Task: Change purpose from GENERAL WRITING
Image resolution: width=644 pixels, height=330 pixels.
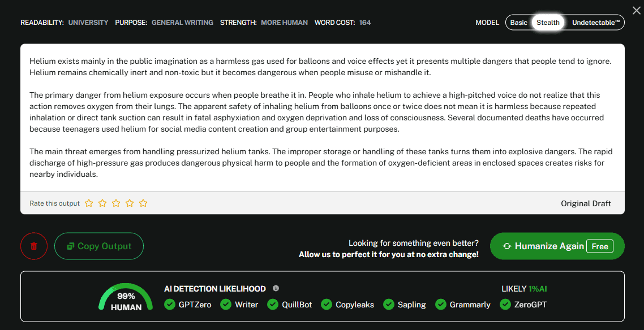Action: coord(182,23)
